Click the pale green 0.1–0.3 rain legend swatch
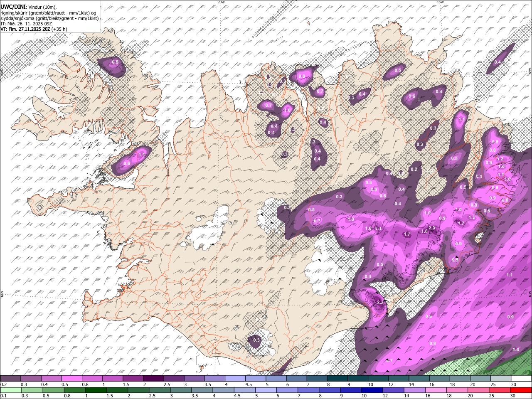The image size is (532, 399). point(10,390)
